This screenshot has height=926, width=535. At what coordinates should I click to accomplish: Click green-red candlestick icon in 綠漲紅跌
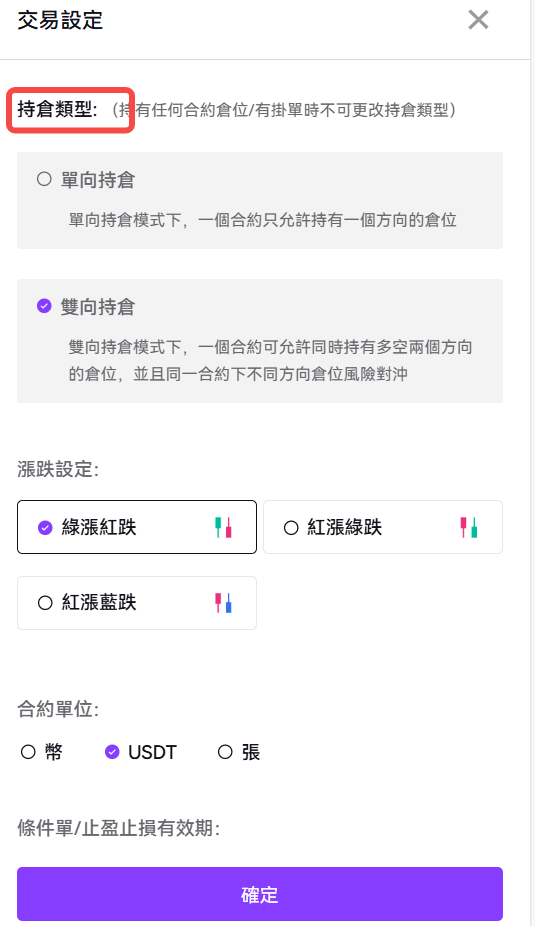[x=223, y=527]
